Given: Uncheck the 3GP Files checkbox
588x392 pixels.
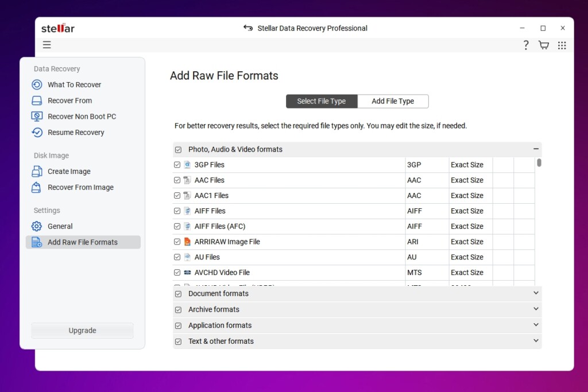Looking at the screenshot, I should (x=177, y=165).
